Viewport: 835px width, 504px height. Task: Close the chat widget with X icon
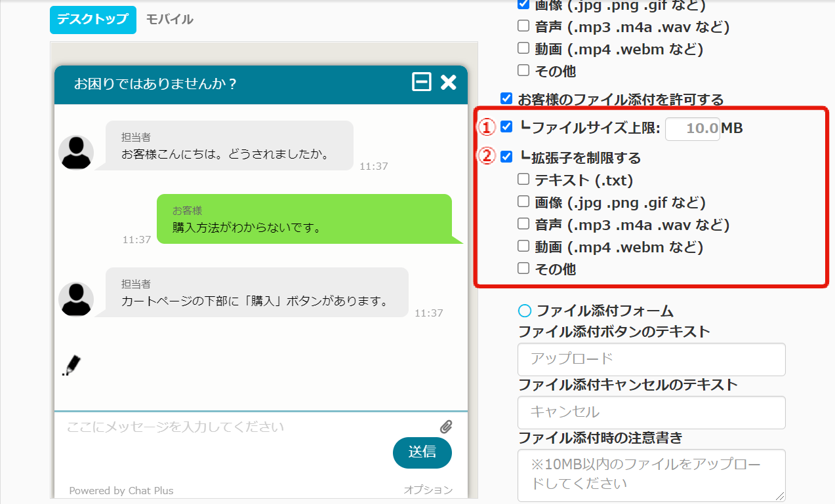tap(448, 82)
